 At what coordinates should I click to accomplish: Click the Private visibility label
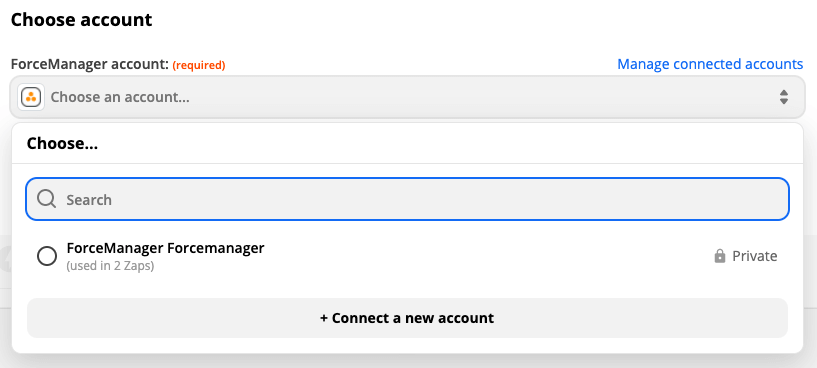pos(754,256)
